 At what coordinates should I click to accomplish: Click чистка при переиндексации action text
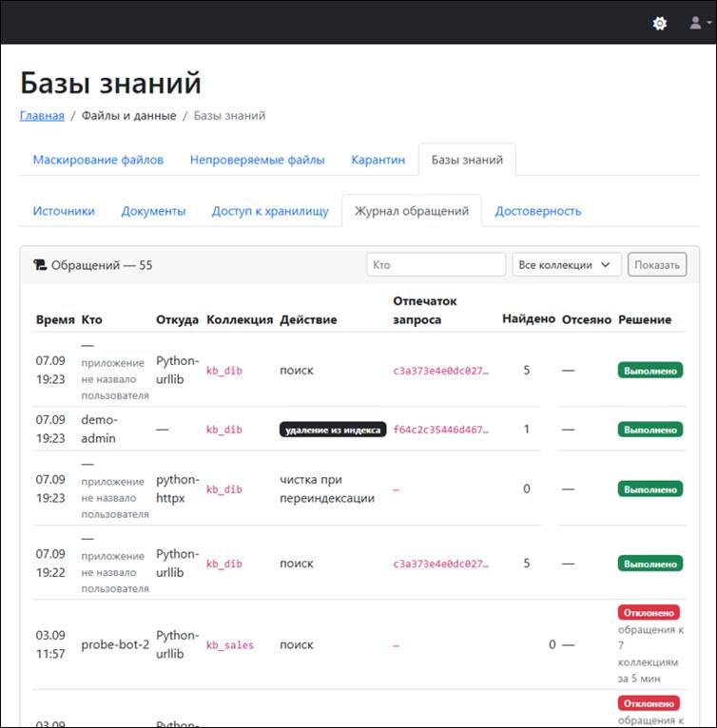pos(327,489)
